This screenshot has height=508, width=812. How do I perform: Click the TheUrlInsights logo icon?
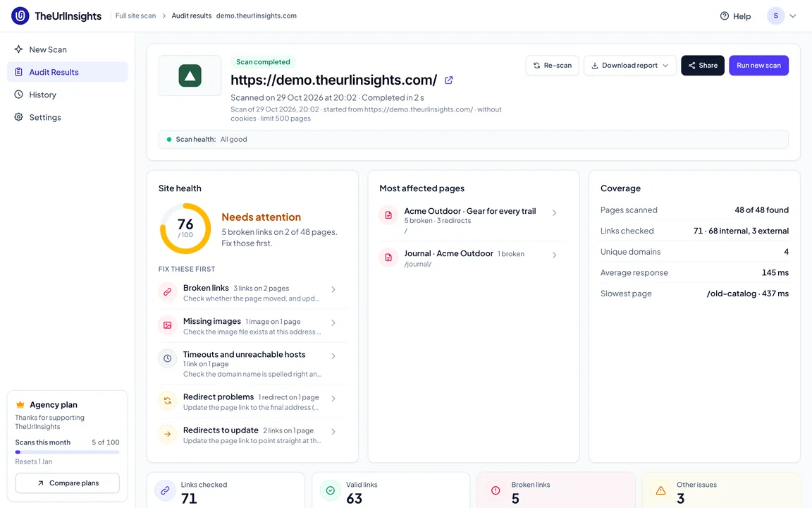(20, 16)
